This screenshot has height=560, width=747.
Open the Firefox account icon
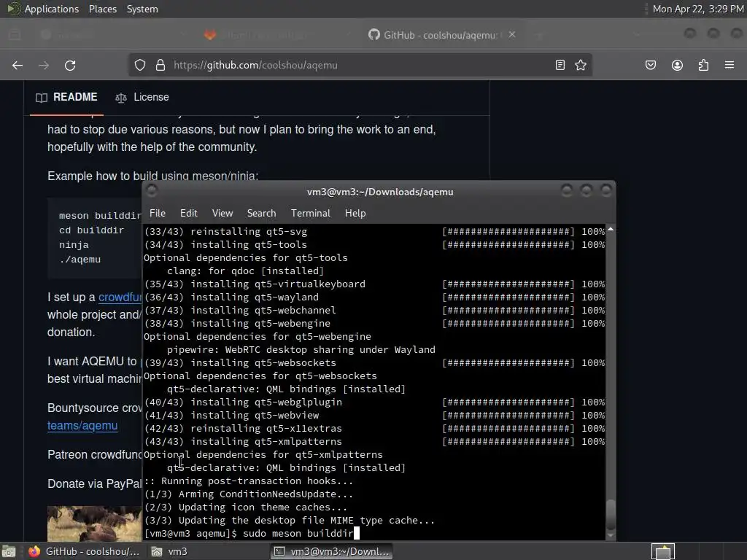(x=677, y=65)
